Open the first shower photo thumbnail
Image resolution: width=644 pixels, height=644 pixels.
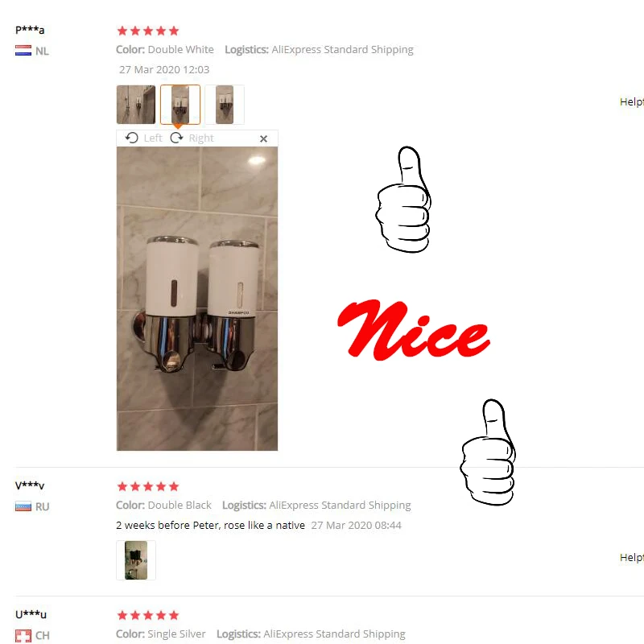(136, 105)
